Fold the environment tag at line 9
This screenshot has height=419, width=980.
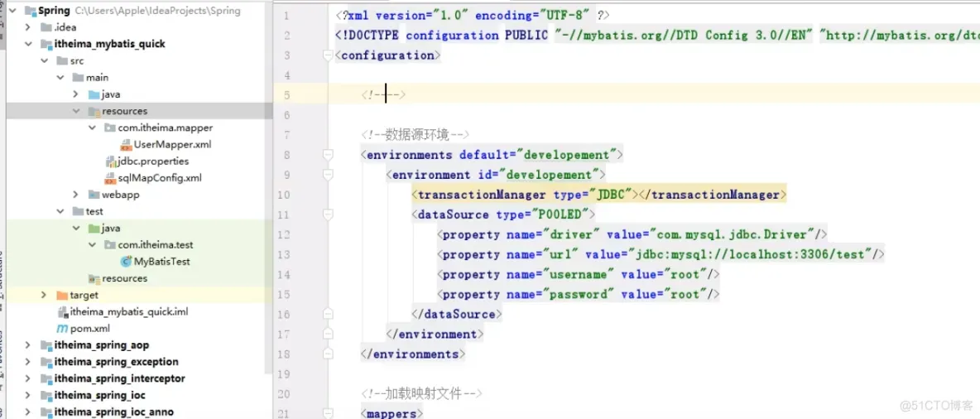(326, 175)
